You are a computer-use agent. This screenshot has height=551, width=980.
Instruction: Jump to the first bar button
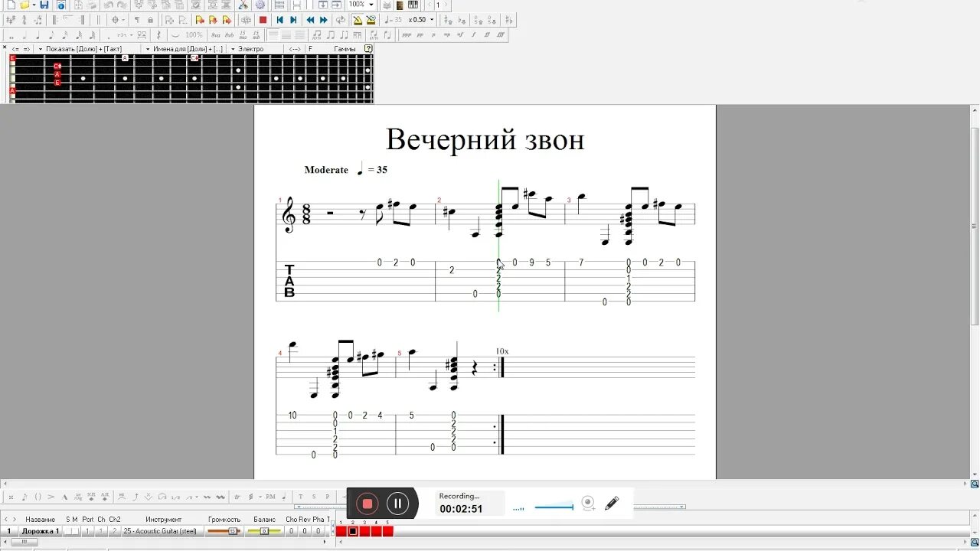click(279, 19)
